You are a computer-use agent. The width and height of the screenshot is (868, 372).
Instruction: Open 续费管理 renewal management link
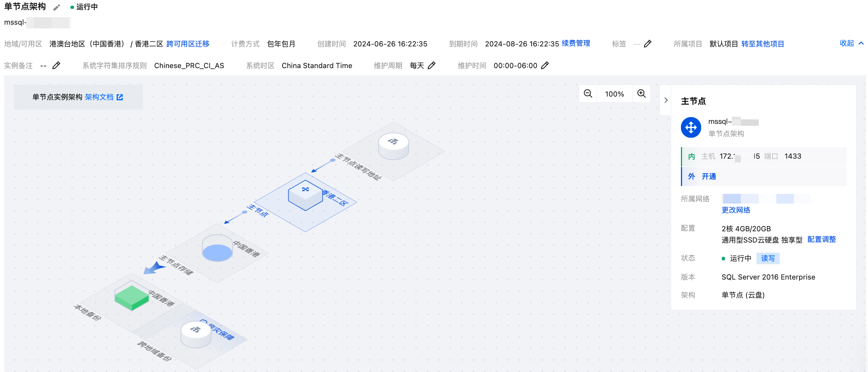pos(576,43)
